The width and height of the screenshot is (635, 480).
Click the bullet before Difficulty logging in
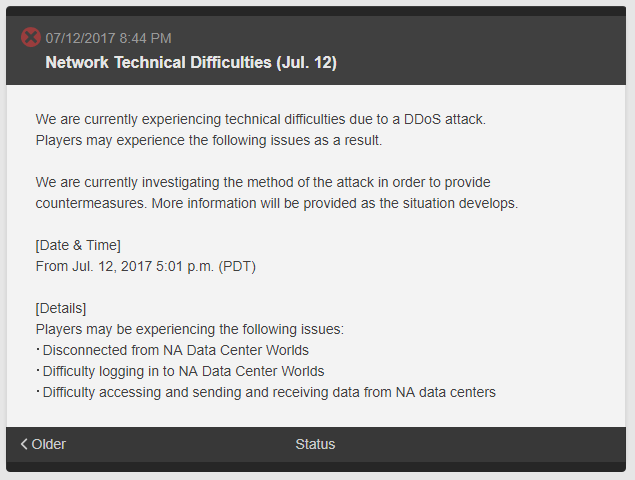point(38,371)
